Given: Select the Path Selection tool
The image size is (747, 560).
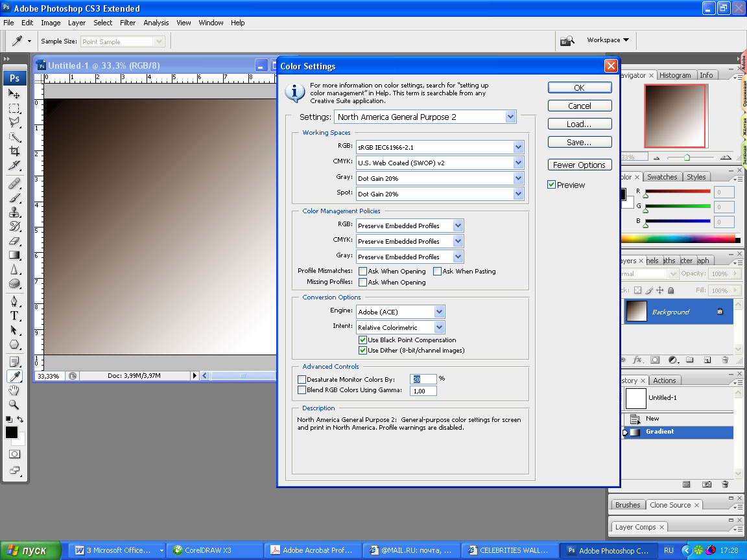Looking at the screenshot, I should pyautogui.click(x=14, y=330).
